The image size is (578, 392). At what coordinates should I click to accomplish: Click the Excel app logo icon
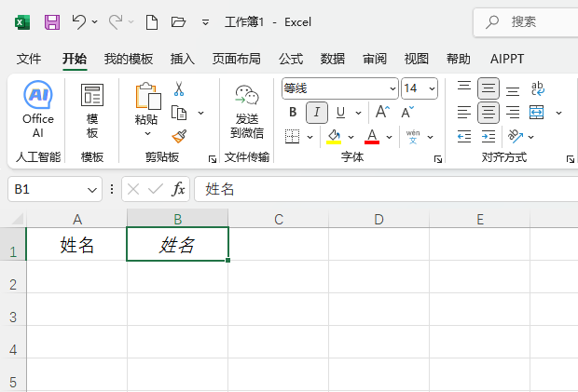pyautogui.click(x=22, y=22)
